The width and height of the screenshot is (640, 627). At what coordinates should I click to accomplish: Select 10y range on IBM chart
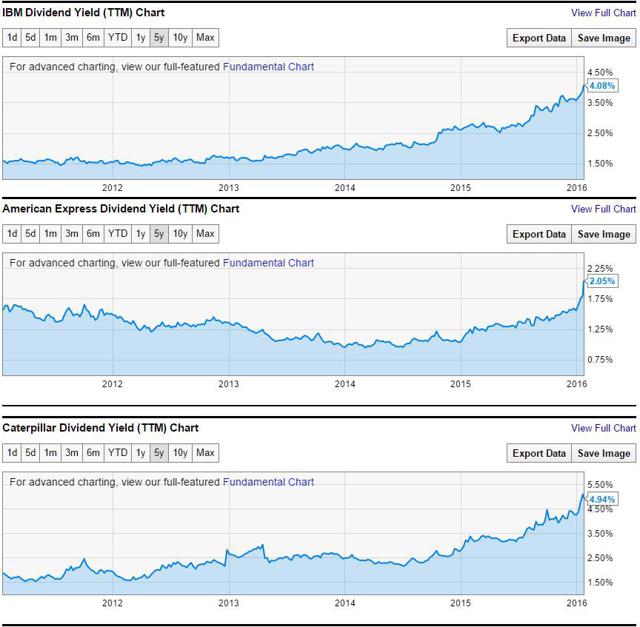coord(180,38)
